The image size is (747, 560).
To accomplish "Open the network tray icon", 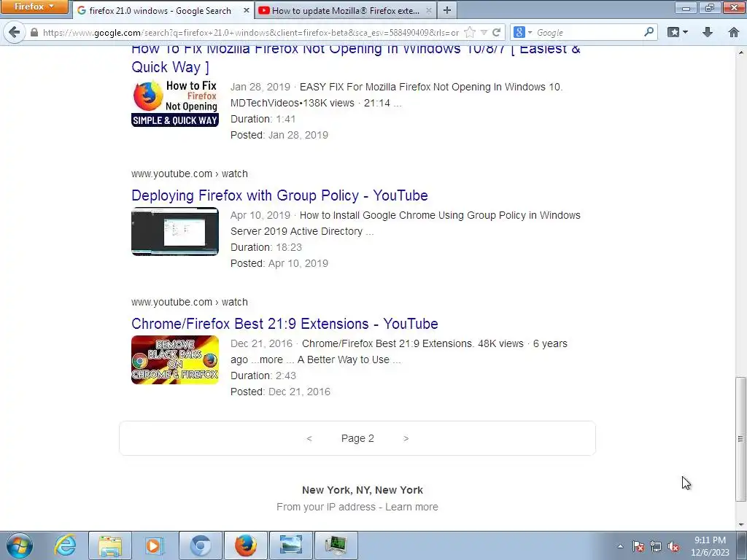I will click(x=656, y=546).
